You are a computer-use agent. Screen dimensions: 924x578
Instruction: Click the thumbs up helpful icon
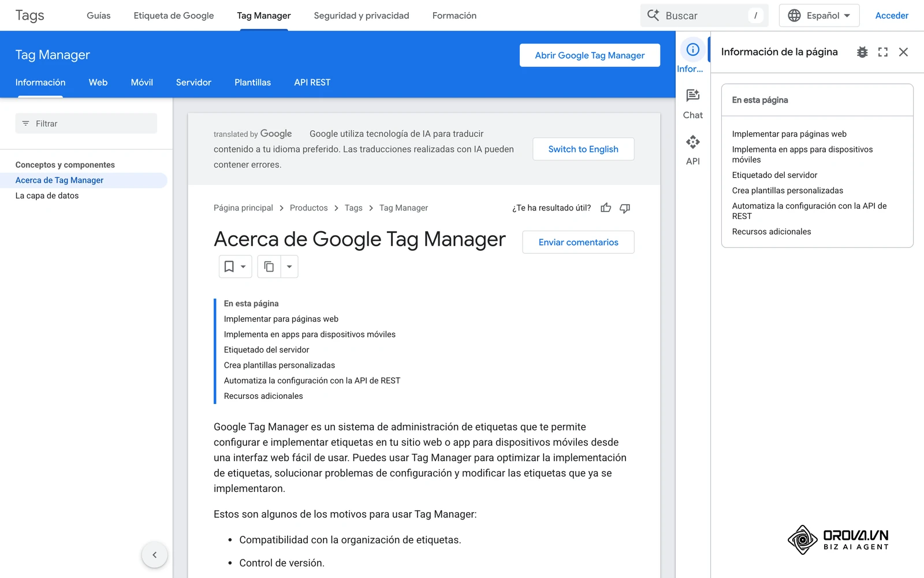[606, 208]
